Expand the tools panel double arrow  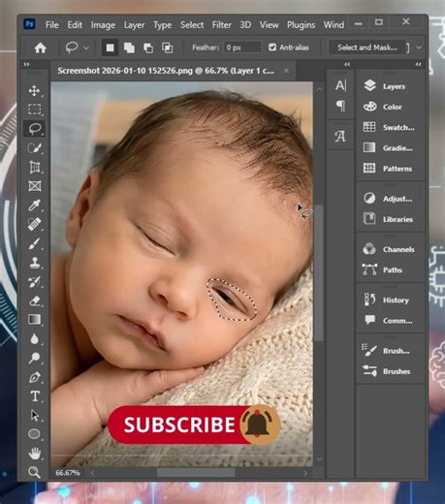point(26,65)
